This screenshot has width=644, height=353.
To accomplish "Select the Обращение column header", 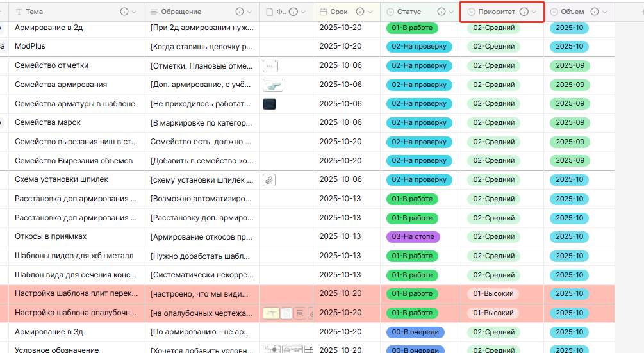I will coord(181,12).
